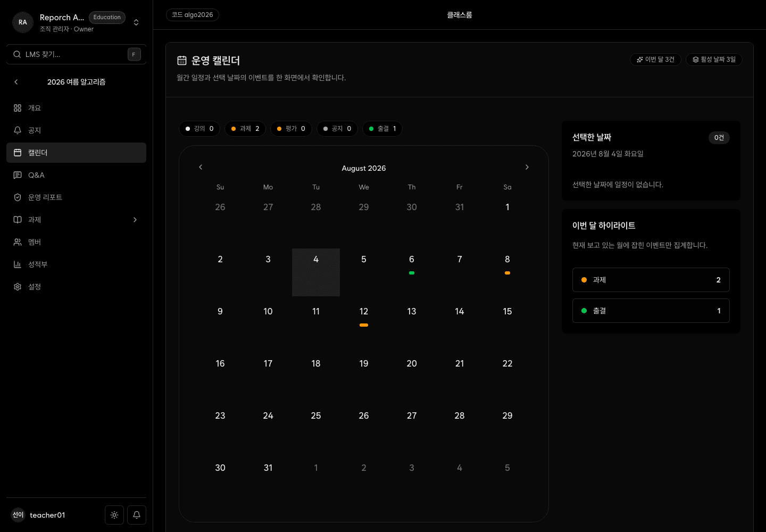This screenshot has height=532, width=766.
Task: Click the 출결 highlight row showing 1
Action: pos(651,311)
